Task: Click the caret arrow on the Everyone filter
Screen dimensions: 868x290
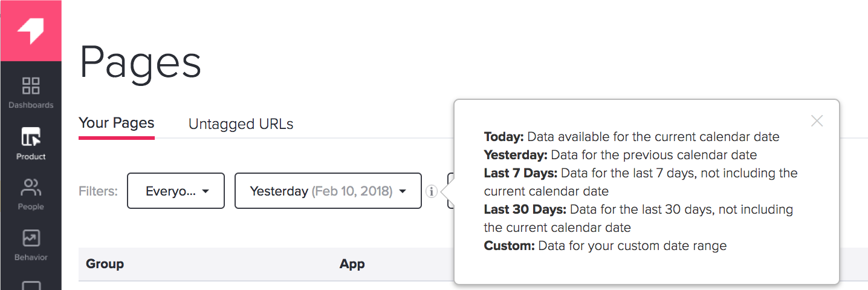Action: [x=206, y=191]
